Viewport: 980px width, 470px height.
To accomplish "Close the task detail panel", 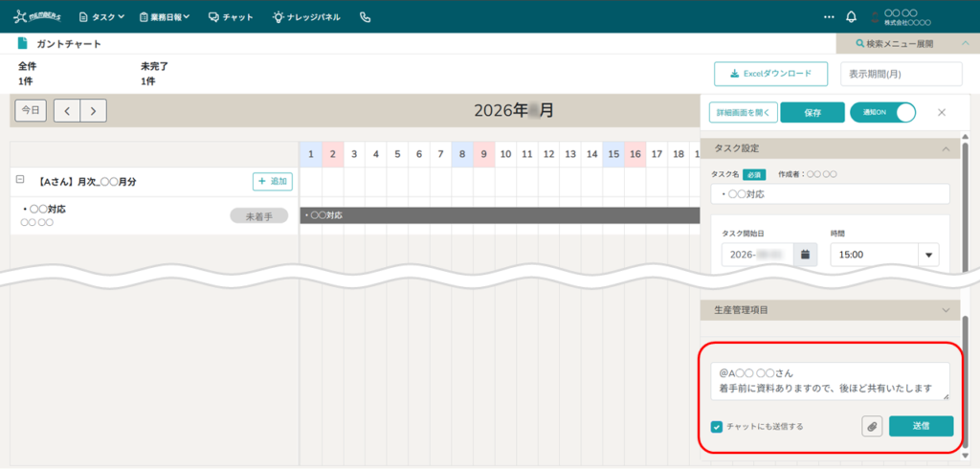I will tap(942, 113).
